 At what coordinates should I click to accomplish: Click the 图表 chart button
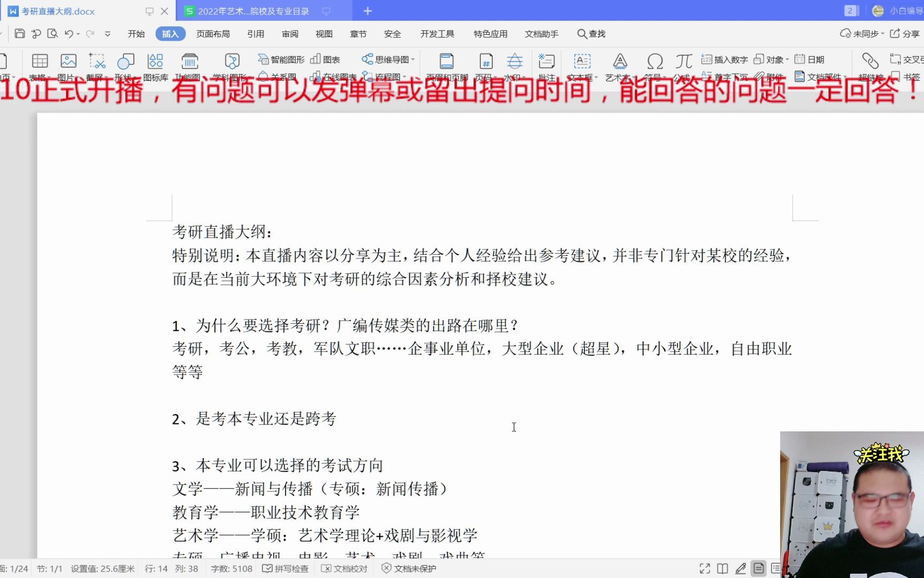pos(325,59)
